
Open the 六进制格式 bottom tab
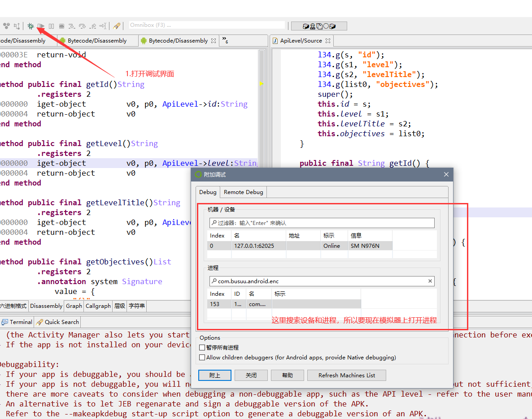(x=13, y=306)
